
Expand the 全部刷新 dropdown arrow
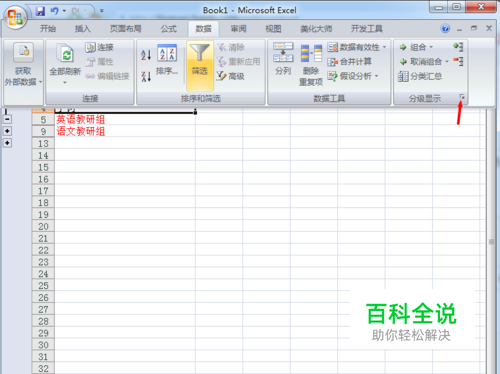point(65,82)
